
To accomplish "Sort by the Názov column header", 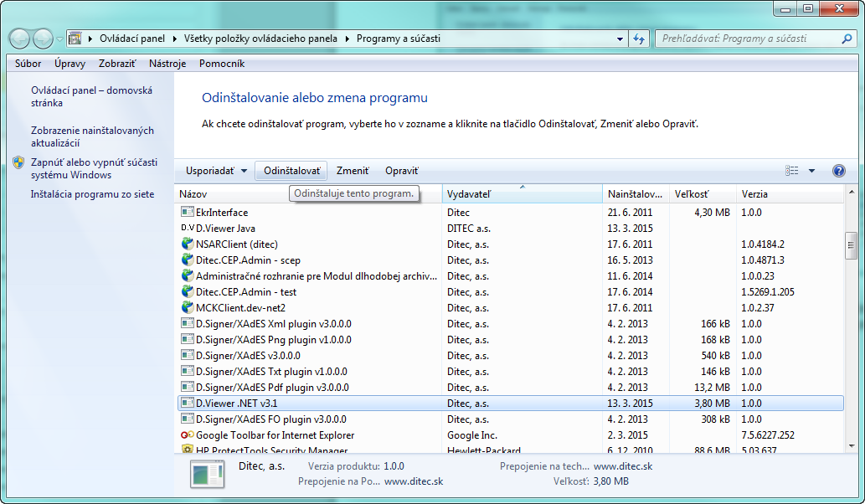I will tap(308, 194).
